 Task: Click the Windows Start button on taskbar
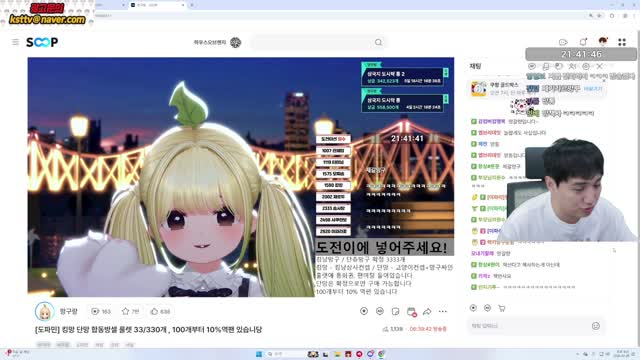tap(259, 354)
